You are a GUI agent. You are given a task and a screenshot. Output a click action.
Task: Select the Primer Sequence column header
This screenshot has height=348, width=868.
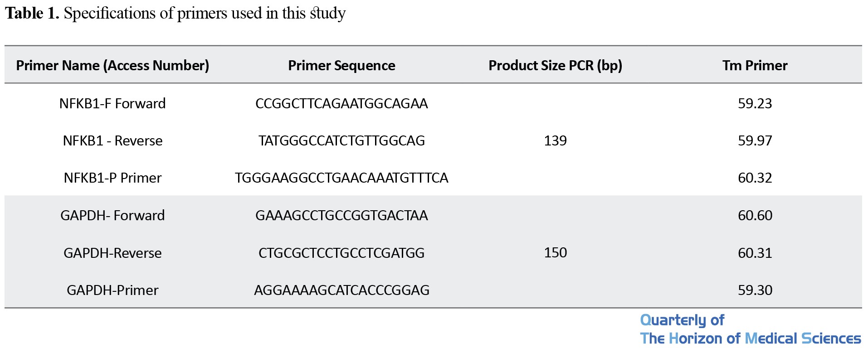point(341,66)
